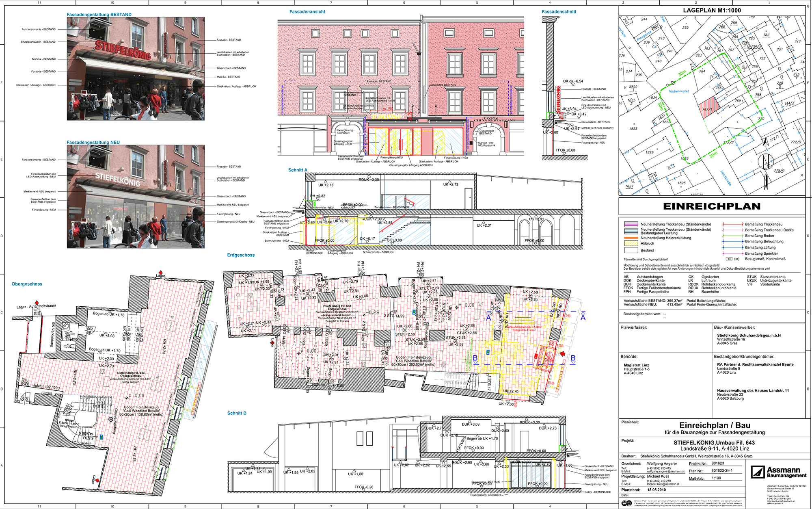Image resolution: width=812 pixels, height=509 pixels.
Task: Click the 'LOTOS CHINA RESTAURANT' sign in Fassadenansicht
Action: (x=495, y=119)
